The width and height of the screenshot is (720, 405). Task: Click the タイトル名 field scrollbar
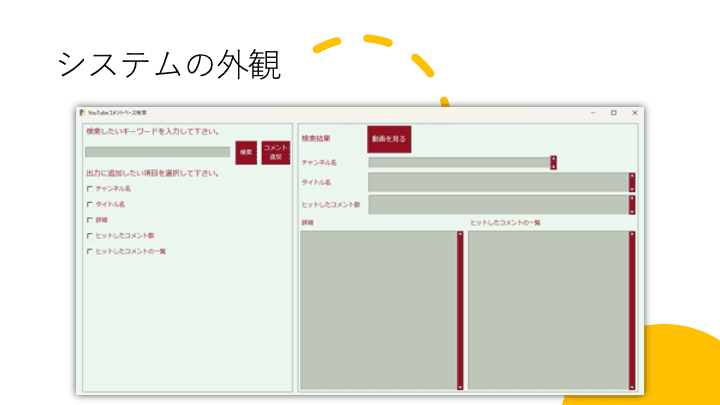(x=632, y=182)
